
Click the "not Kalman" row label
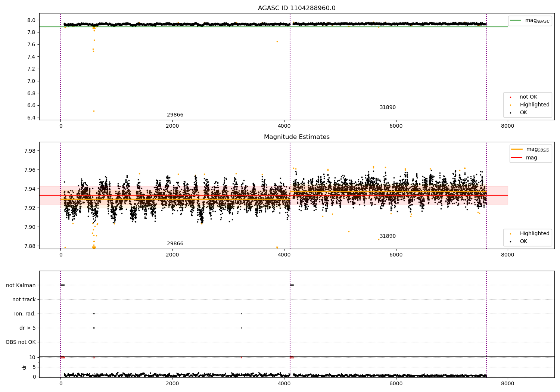pyautogui.click(x=21, y=286)
